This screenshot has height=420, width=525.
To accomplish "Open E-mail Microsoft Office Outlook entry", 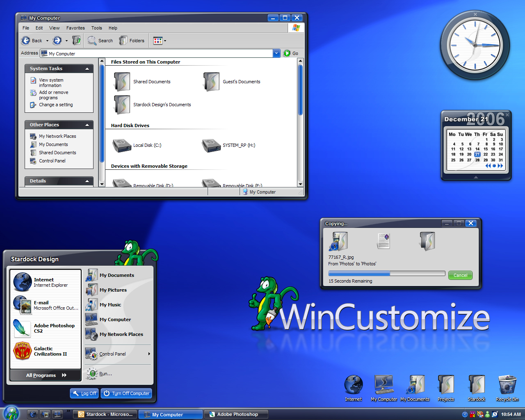I will pyautogui.click(x=45, y=305).
